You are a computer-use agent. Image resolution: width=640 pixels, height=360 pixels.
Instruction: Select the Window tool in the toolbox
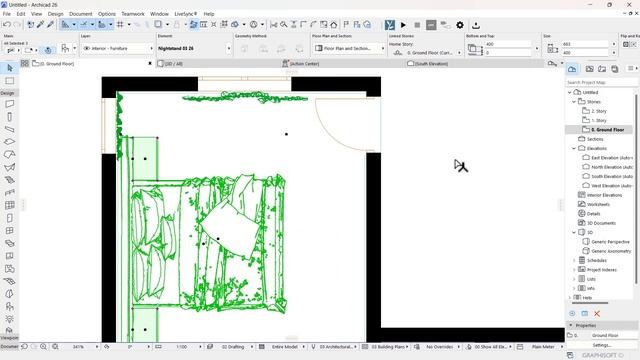point(10,231)
